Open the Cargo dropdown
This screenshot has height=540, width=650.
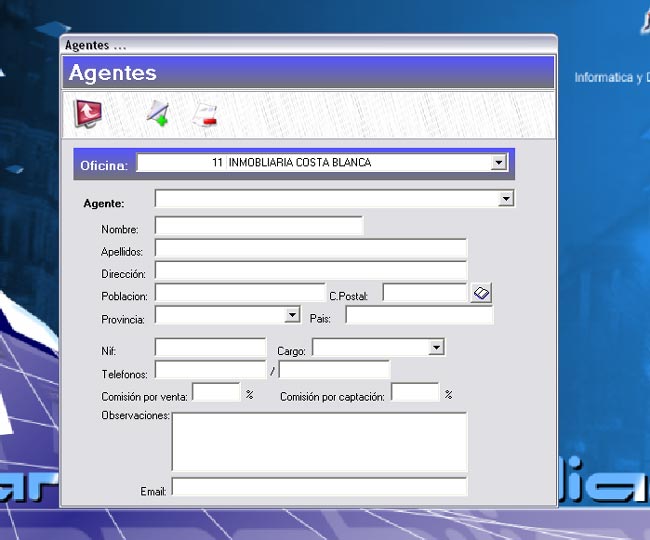tap(436, 347)
